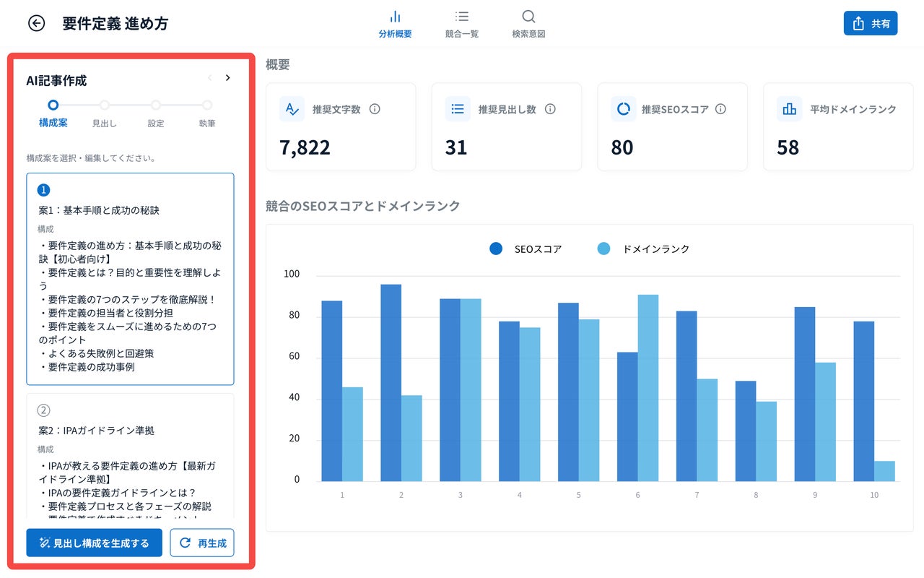Toggle ドメインランク legend color swatch
Viewport: 924px width, 578px height.
click(604, 249)
